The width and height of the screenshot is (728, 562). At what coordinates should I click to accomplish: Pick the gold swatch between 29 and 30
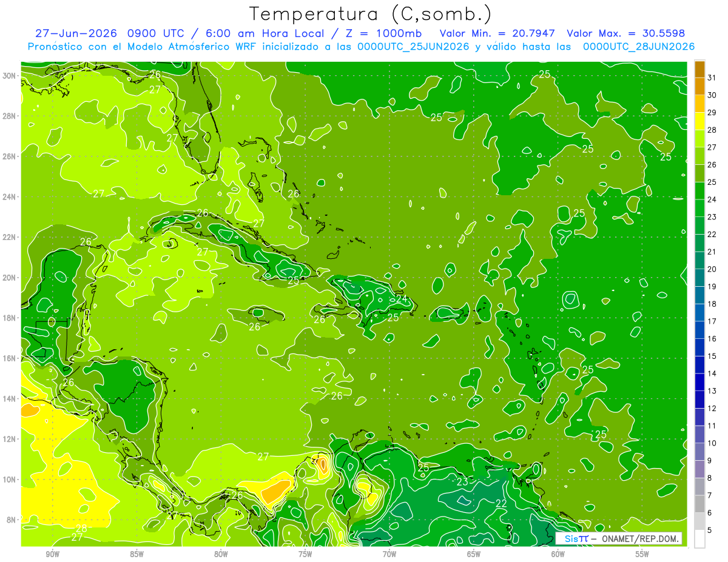(x=699, y=104)
